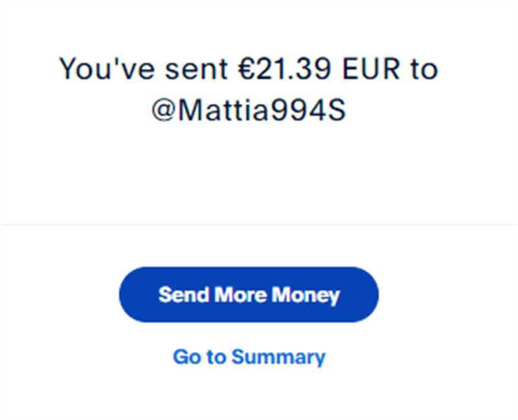Viewport: 518px width, 420px height.
Task: Click the word "More" on the blue button
Action: pos(240,294)
